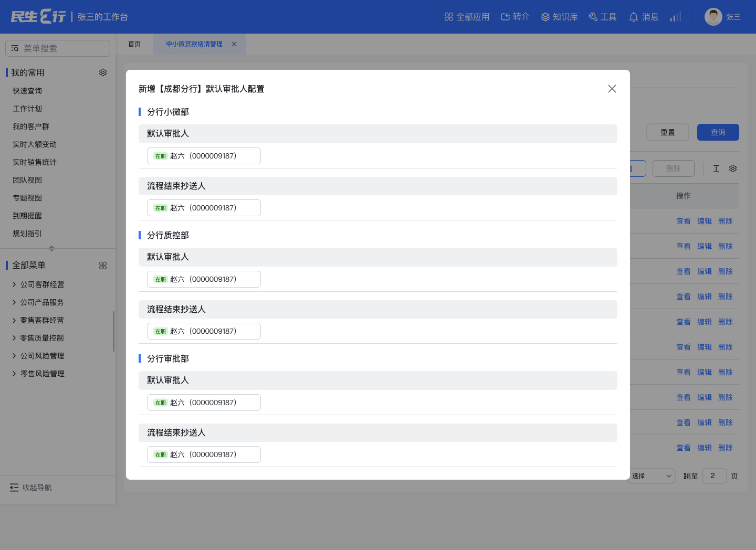Open 实时大额变动 menu item

coord(35,144)
